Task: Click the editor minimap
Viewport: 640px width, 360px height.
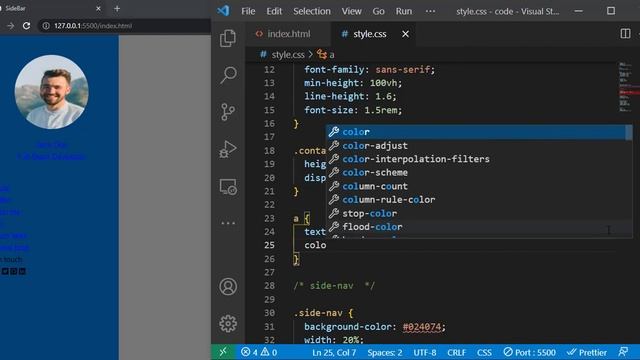Action: coord(628,87)
